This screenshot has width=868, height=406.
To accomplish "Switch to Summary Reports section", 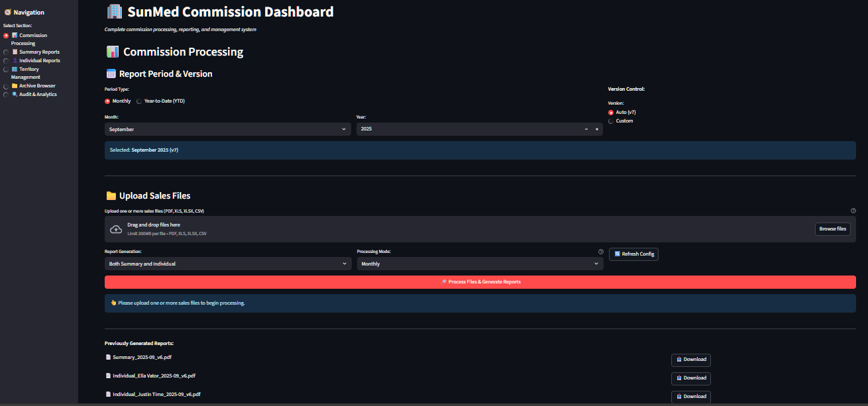I will coord(5,52).
